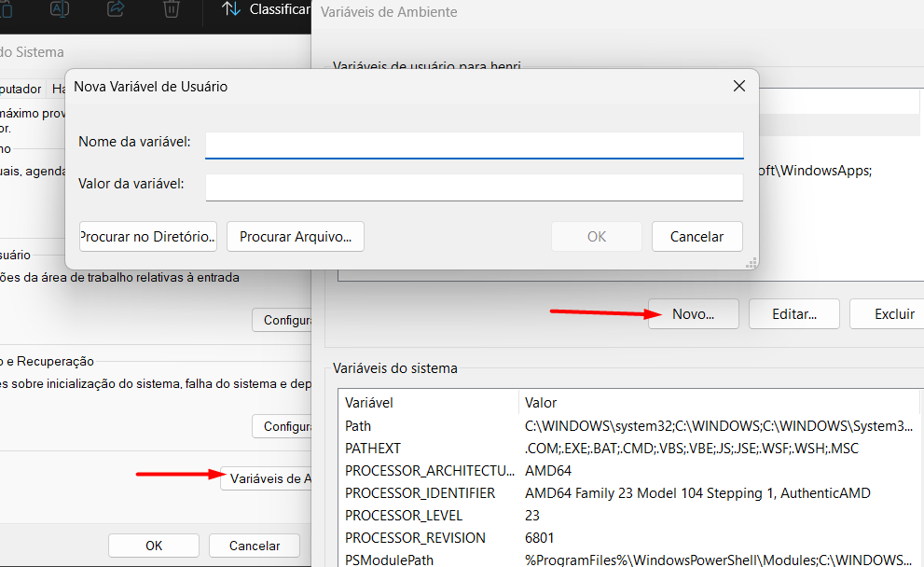Click the value 6801
The image size is (924, 567).
click(539, 538)
